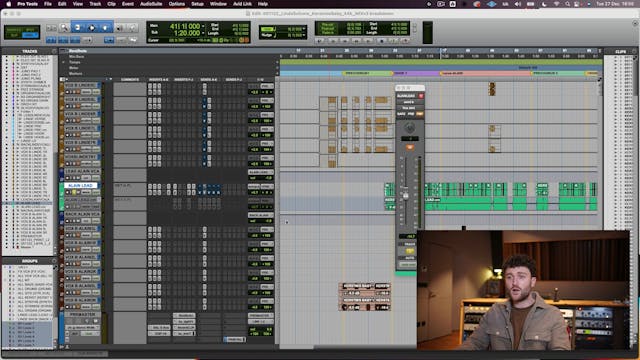Toggle PRE in the ALAIN LEAD send window
The height and width of the screenshot is (360, 640).
tap(411, 114)
